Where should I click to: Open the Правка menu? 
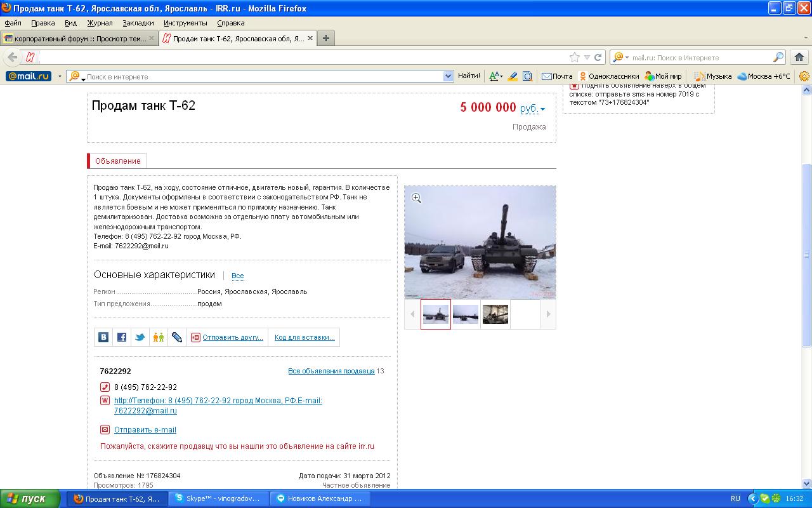[43, 23]
